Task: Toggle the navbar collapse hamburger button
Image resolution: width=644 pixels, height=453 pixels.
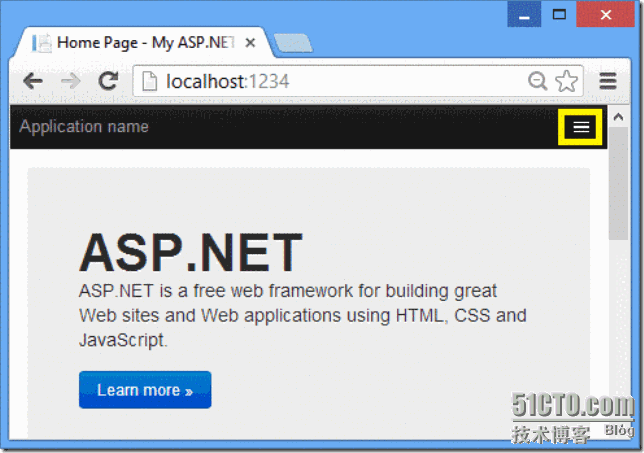Action: pyautogui.click(x=581, y=127)
